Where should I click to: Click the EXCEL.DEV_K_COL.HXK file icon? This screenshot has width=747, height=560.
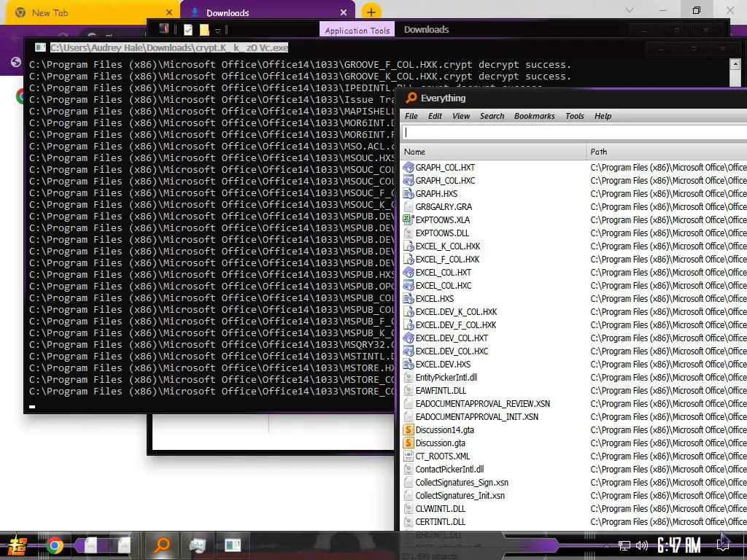pos(409,312)
